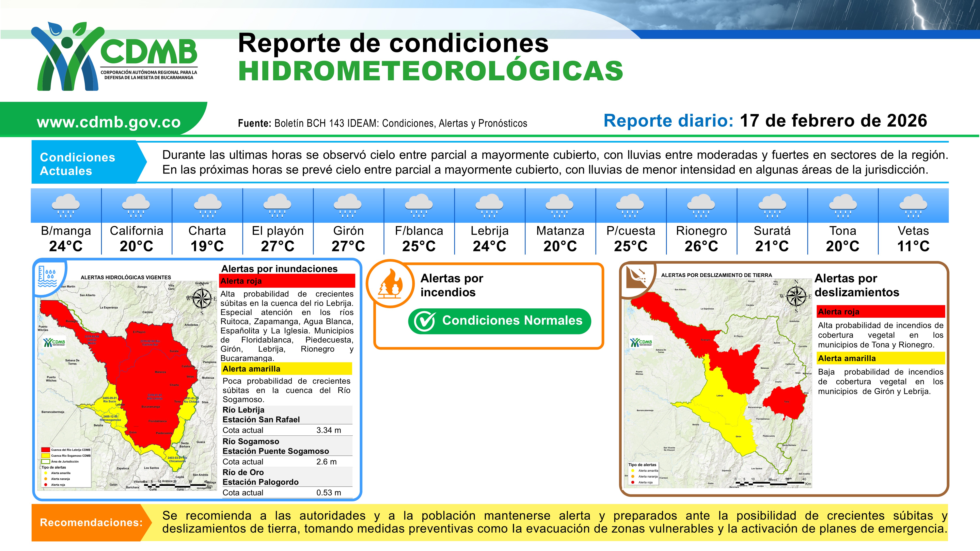Click the wildfire icon beside Alertas por incendios

point(390,284)
